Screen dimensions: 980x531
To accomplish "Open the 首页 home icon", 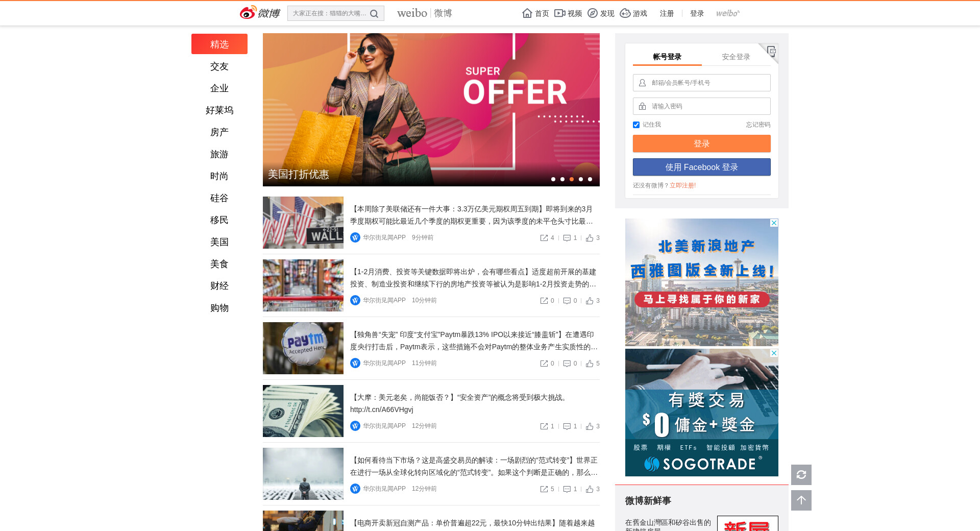I will coord(527,13).
